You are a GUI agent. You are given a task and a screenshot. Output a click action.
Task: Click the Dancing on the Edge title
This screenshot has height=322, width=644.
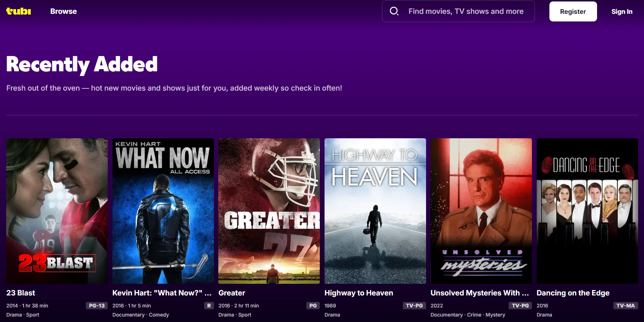(x=573, y=293)
